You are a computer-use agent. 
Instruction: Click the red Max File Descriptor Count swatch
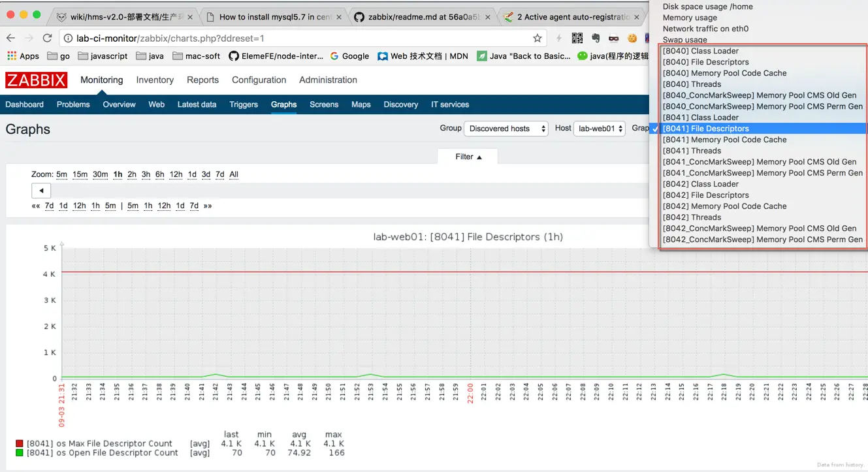coord(20,443)
